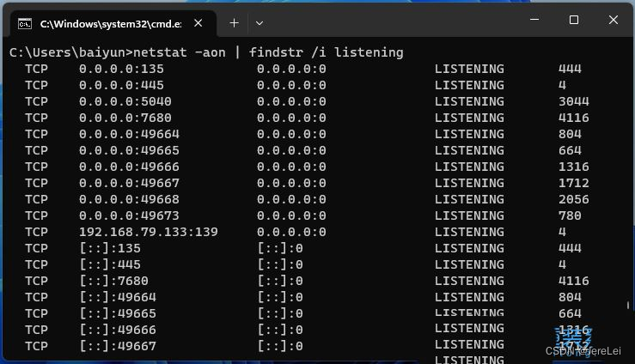Click foreign address [::]:0 in [::]:445 row
The width and height of the screenshot is (635, 364).
(280, 264)
